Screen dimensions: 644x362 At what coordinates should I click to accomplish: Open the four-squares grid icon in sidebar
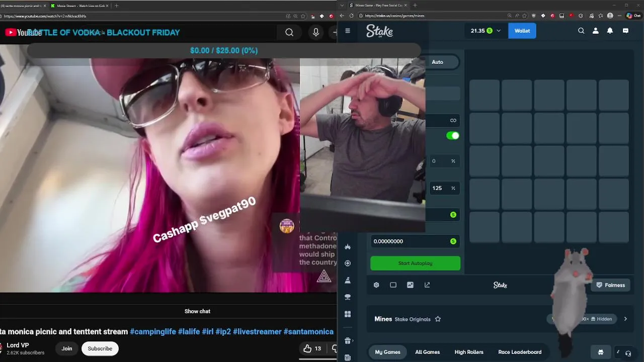coord(348,314)
